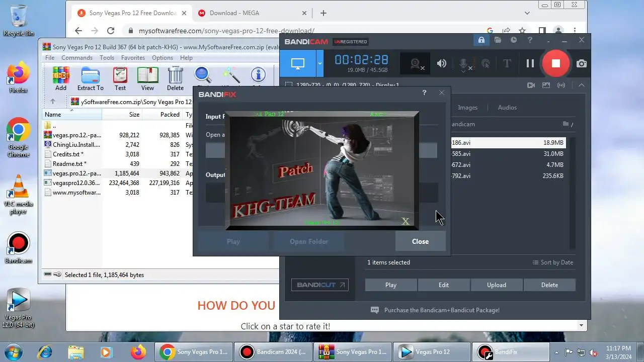Open new Chrome tab with plus
This screenshot has height=362, width=644.
click(323, 13)
